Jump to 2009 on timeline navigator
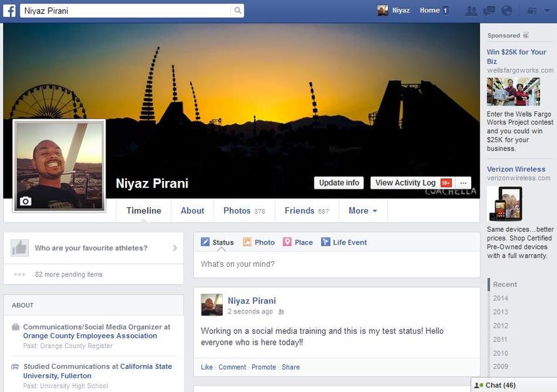 (500, 366)
